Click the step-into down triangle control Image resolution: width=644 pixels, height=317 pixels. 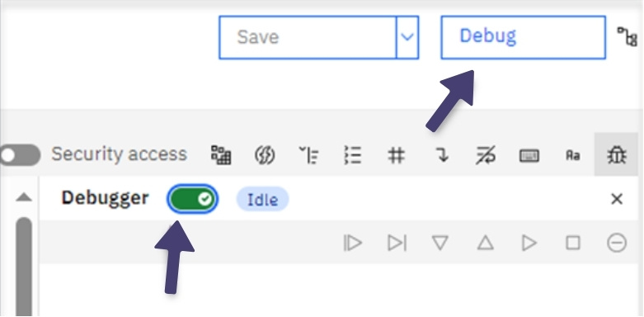[x=440, y=243]
